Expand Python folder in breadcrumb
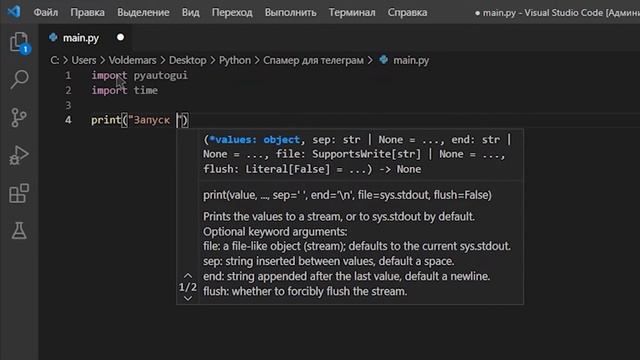The height and width of the screenshot is (360, 640). coord(235,60)
